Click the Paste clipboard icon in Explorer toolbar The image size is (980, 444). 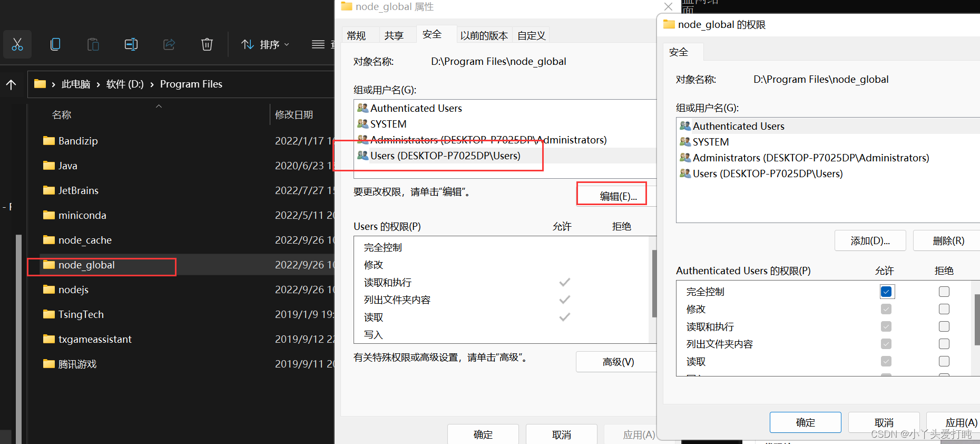pos(93,44)
